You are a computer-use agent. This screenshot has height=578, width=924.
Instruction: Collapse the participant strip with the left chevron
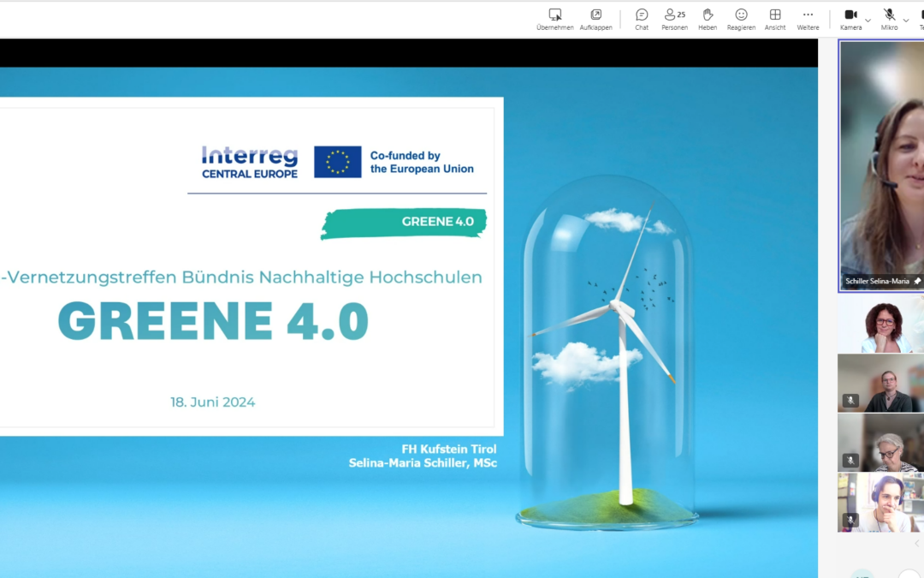point(918,541)
